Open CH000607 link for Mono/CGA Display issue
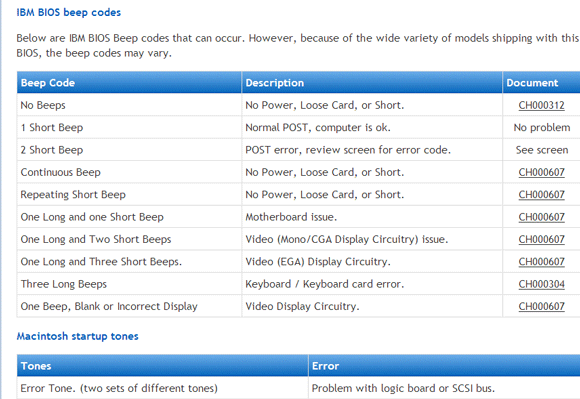580x399 pixels. pyautogui.click(x=541, y=239)
